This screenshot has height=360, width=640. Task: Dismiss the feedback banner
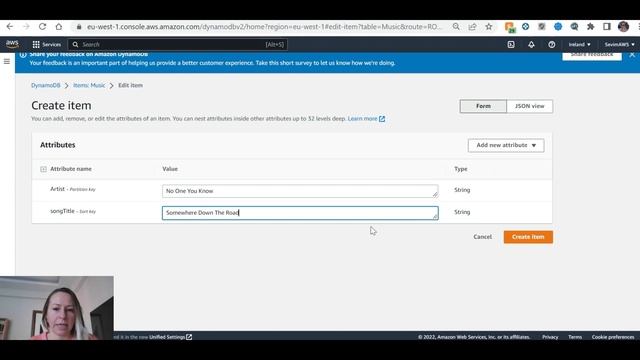(632, 55)
